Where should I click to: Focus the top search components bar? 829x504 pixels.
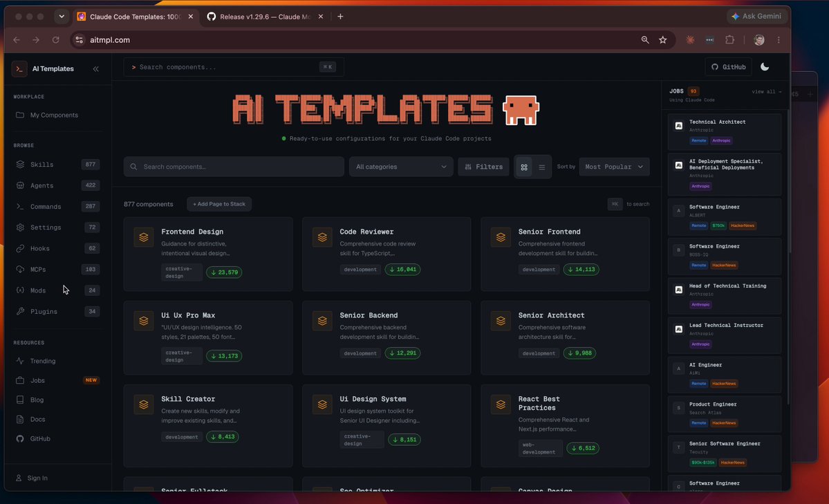(x=234, y=67)
